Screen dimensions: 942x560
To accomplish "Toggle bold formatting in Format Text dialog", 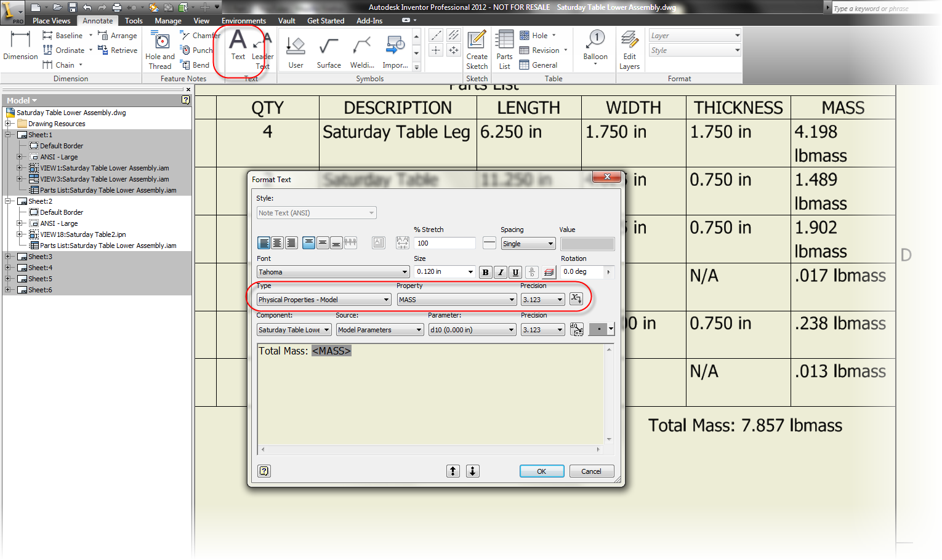I will 485,271.
